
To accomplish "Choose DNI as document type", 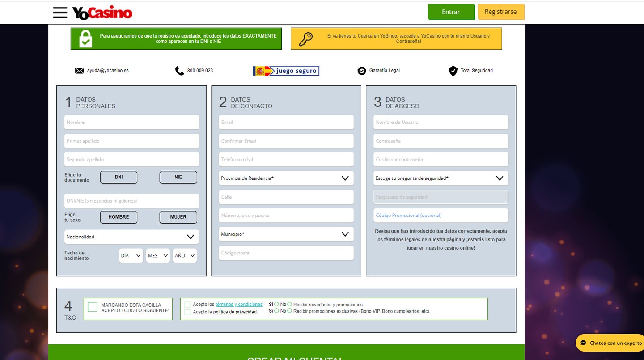I will click(x=119, y=177).
